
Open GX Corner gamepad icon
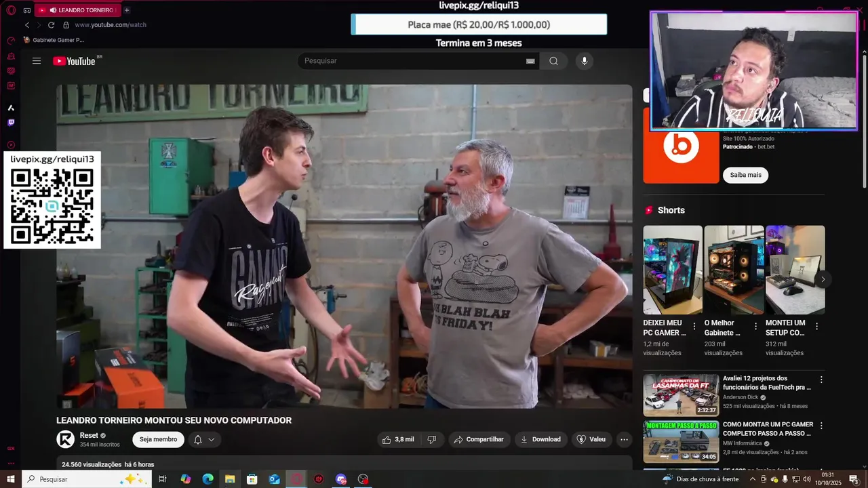26,10
